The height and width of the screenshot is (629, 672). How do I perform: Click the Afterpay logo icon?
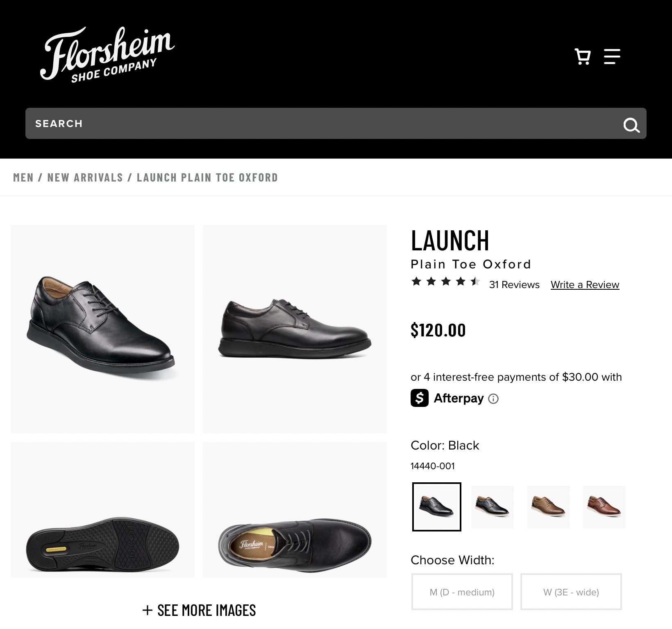420,398
